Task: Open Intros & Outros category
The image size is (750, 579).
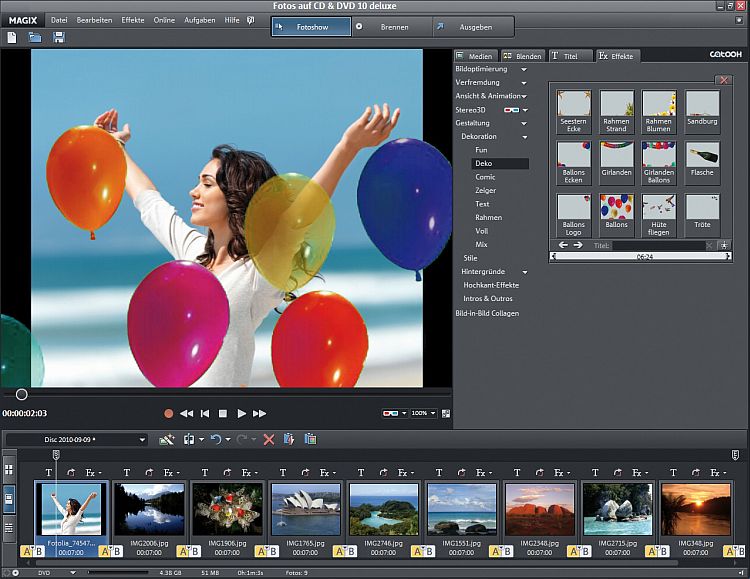Action: [490, 298]
